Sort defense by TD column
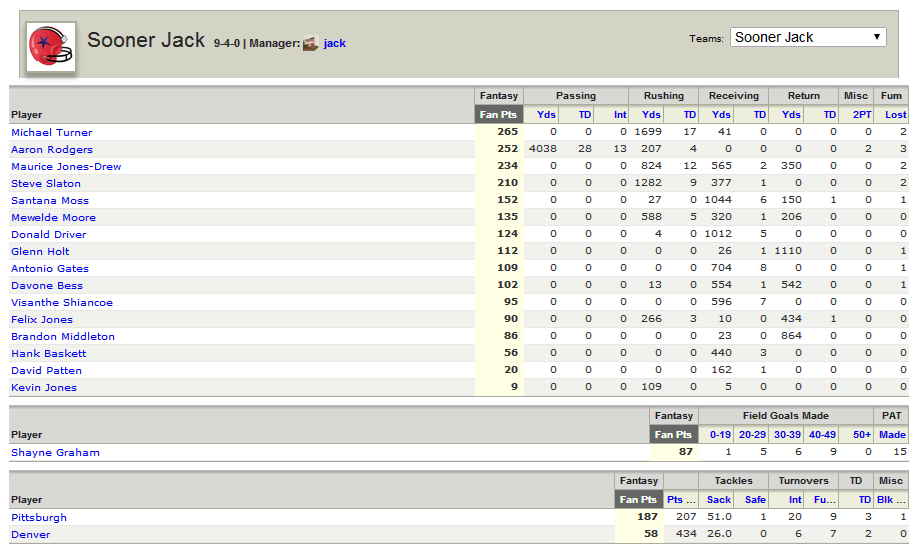The height and width of the screenshot is (552, 916). pos(865,499)
